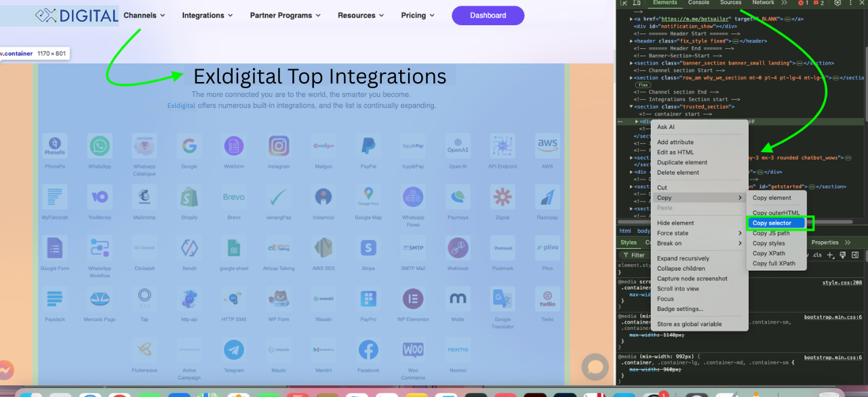Click the EX Digital logo
Viewport: 868px width, 397px height.
tap(77, 15)
